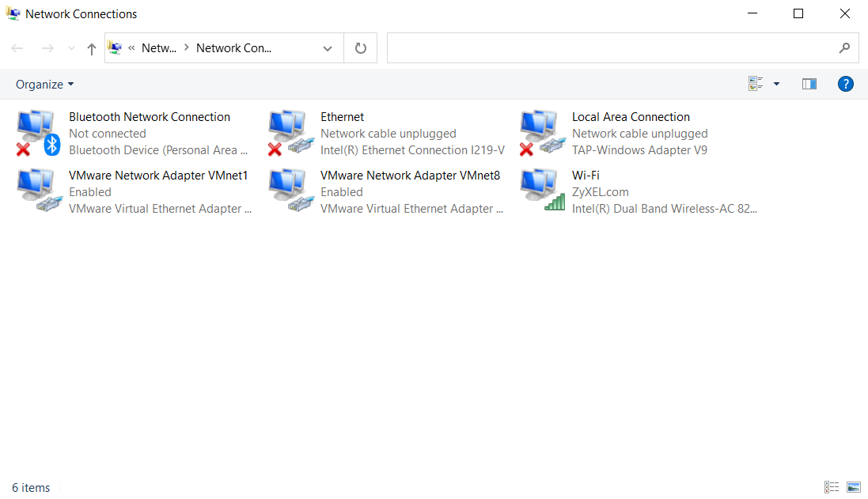
Task: Select the Ethernet adapter icon
Action: (291, 134)
